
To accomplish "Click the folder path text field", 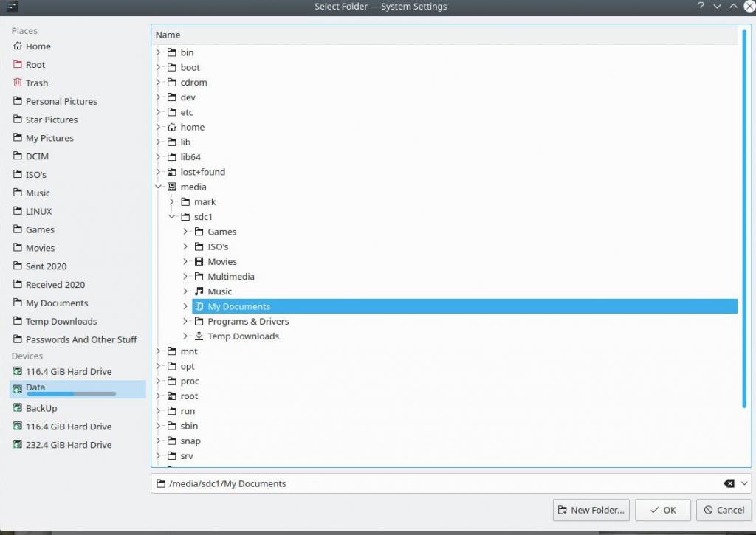I will [443, 483].
